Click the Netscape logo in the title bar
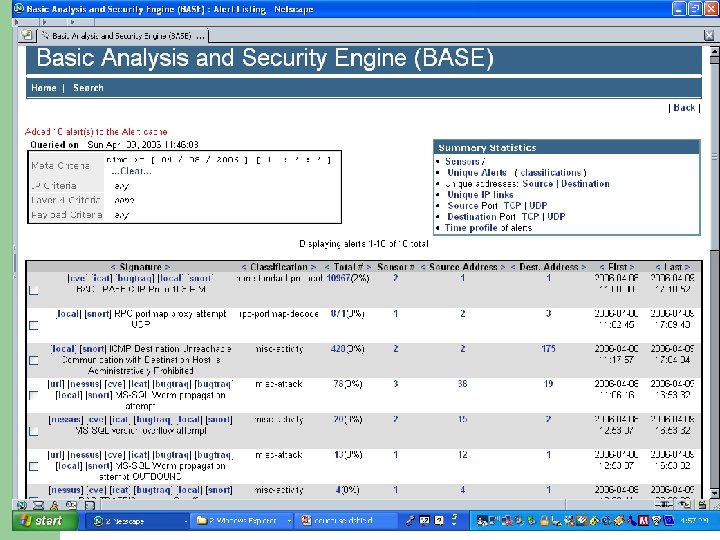This screenshot has height=540, width=720. 19,8
